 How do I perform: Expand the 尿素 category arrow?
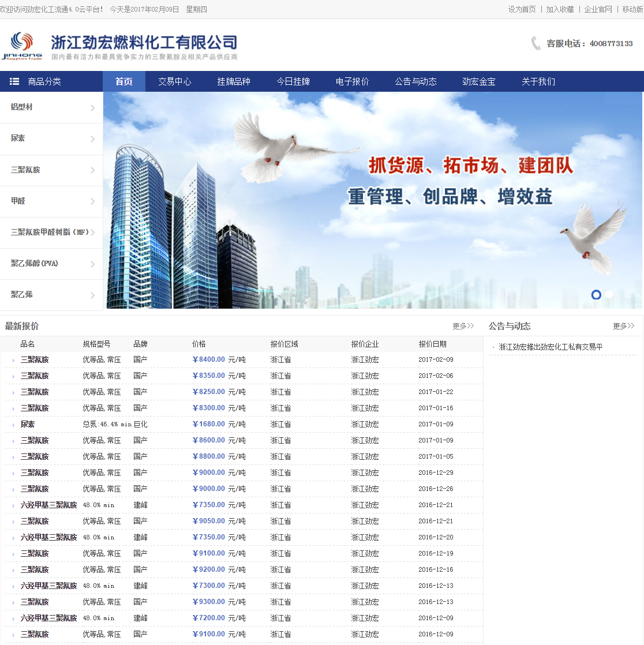[x=92, y=139]
